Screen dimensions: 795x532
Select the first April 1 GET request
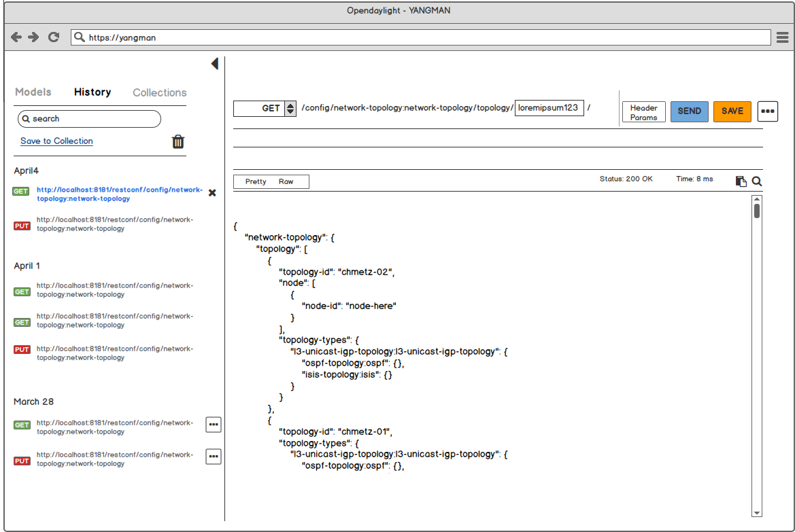tap(114, 290)
